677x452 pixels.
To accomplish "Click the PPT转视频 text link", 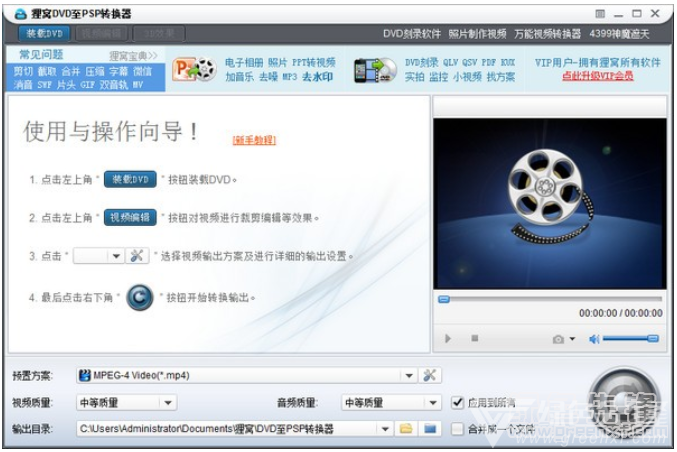I will 313,63.
